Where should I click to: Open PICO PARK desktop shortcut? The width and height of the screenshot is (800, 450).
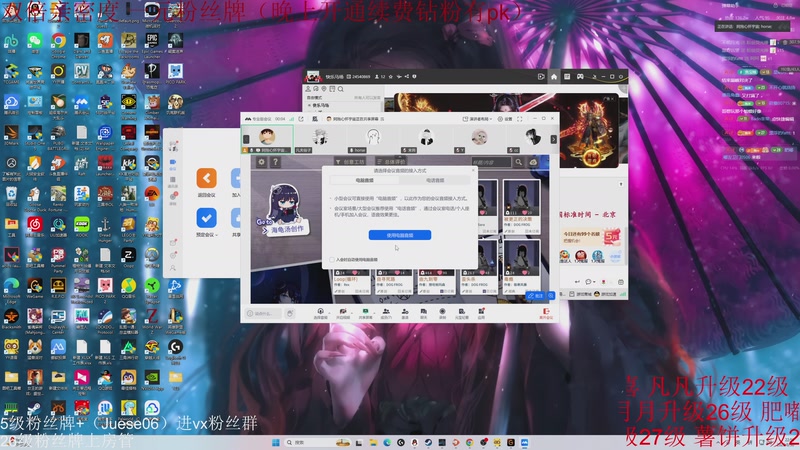176,73
